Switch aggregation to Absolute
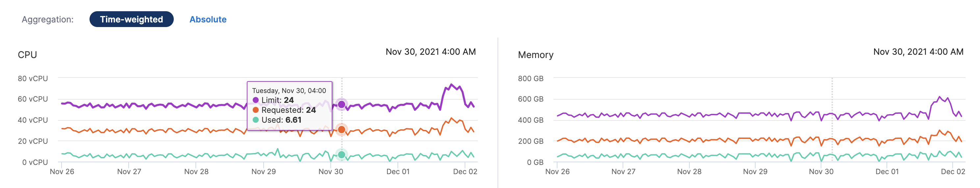Image resolution: width=980 pixels, height=188 pixels. click(x=208, y=19)
